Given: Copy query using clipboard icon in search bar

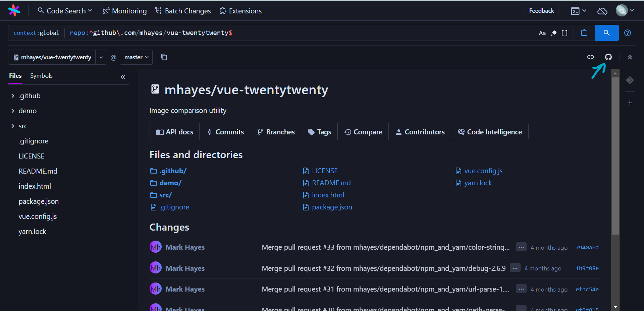Looking at the screenshot, I should [584, 33].
